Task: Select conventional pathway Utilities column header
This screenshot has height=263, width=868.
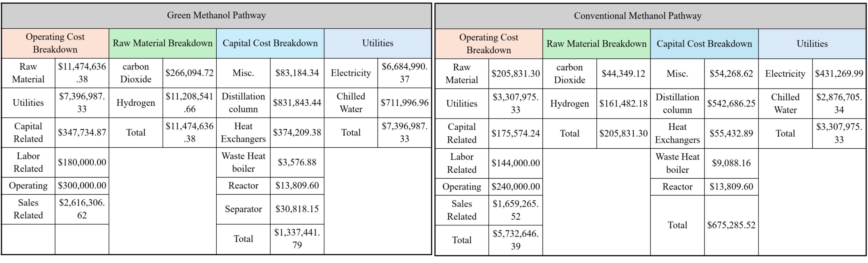Action: [x=812, y=44]
